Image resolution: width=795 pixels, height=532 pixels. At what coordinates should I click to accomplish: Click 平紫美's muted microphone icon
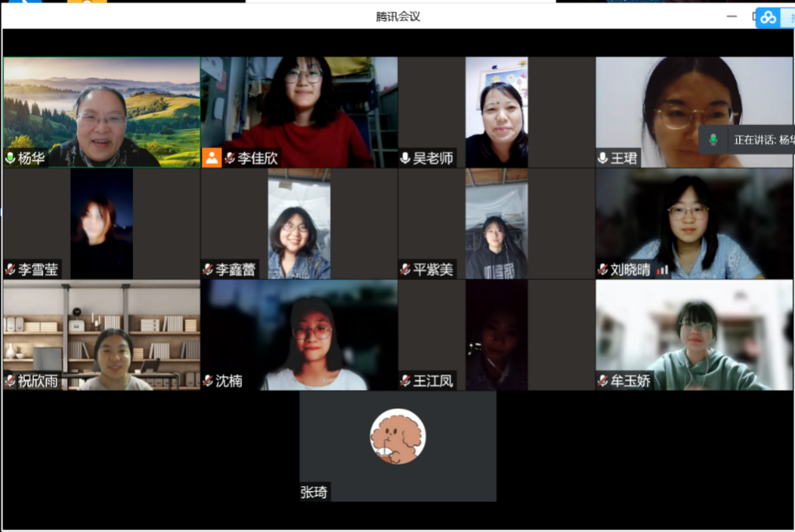[405, 270]
